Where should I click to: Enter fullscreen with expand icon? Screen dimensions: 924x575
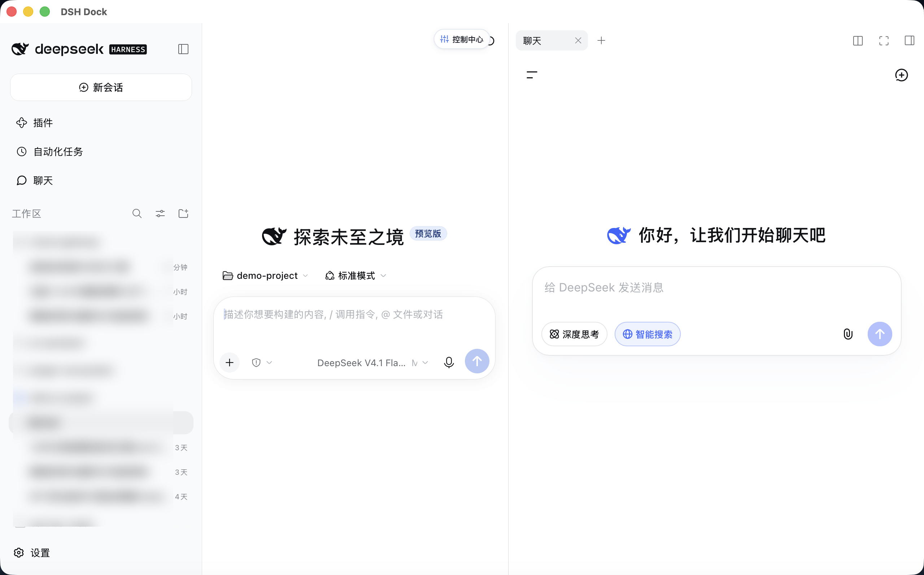point(884,41)
